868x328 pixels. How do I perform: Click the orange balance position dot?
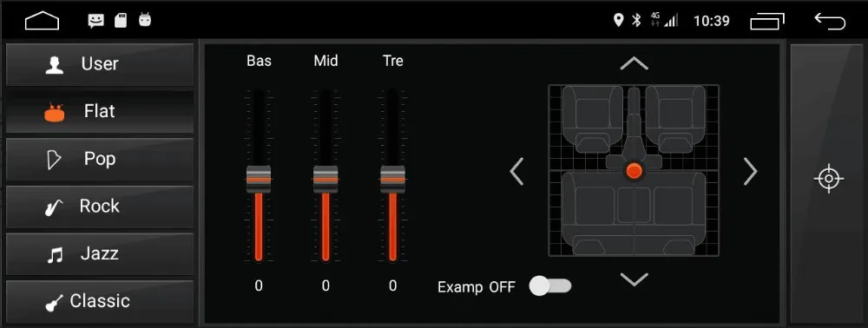click(x=634, y=171)
